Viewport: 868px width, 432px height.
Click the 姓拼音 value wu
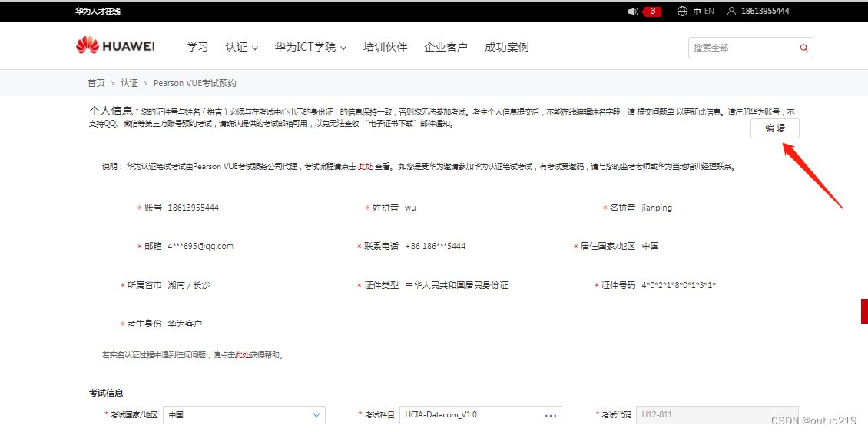point(410,208)
